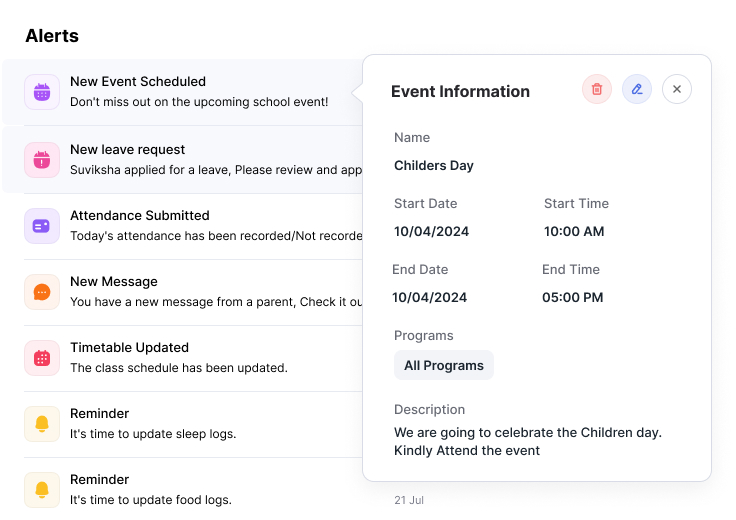The width and height of the screenshot is (736, 520).
Task: Open the New Message alert title
Action: (114, 281)
